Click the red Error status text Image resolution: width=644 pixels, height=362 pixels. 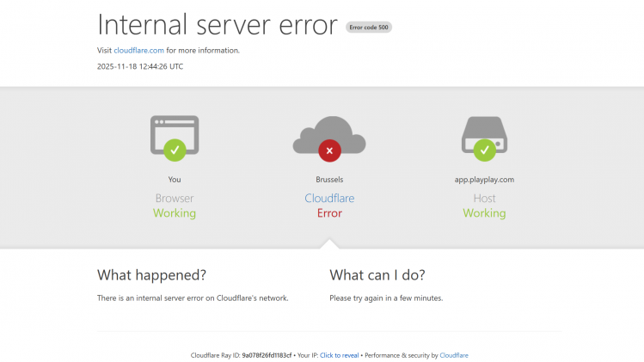pos(329,213)
